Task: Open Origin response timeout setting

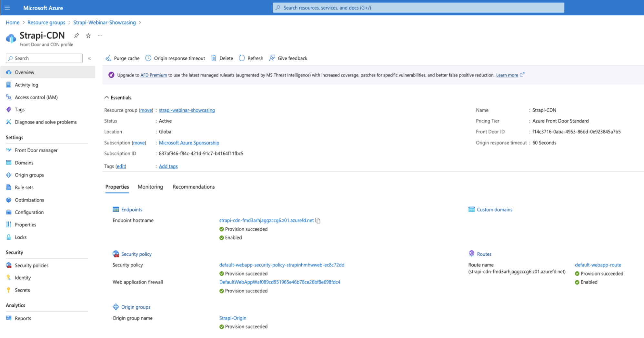Action: pyautogui.click(x=175, y=58)
